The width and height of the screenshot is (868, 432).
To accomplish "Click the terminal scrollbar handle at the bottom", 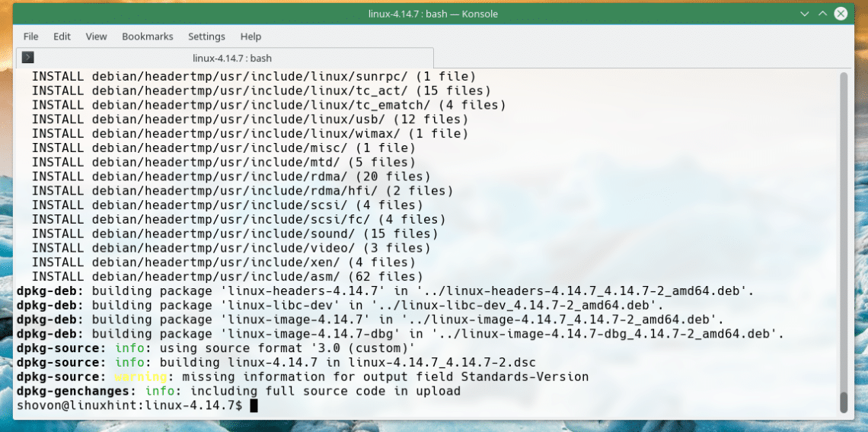I will click(x=843, y=402).
